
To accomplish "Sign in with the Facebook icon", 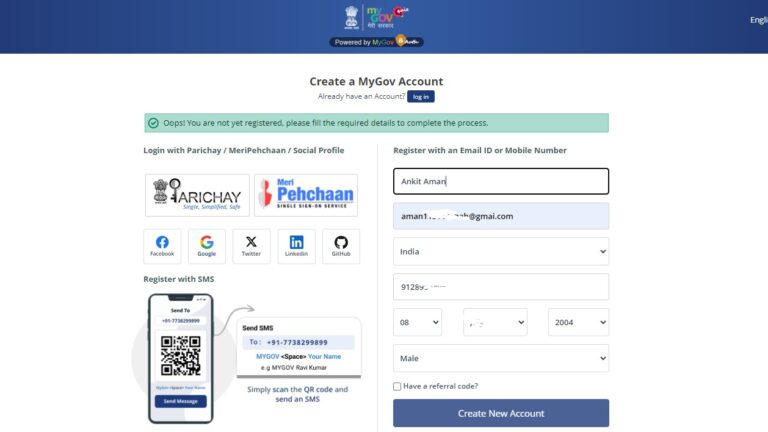I will (162, 246).
